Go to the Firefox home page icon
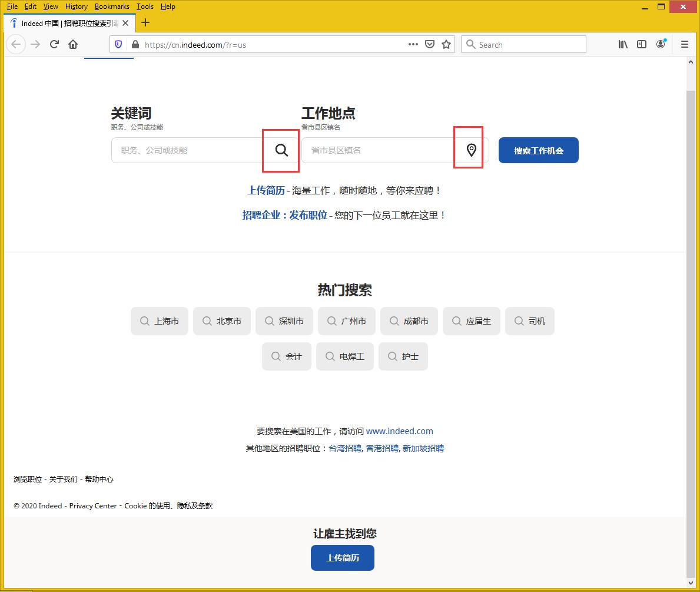Screen dimensions: 700x592 tap(73, 44)
